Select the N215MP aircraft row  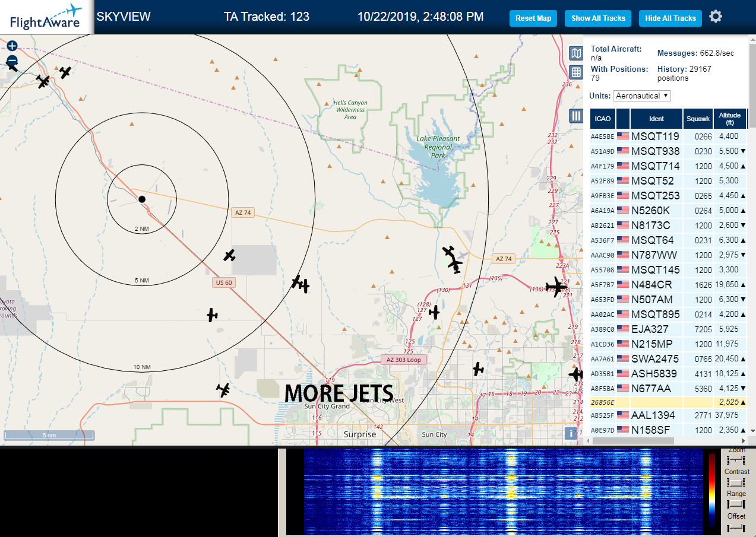click(x=668, y=344)
